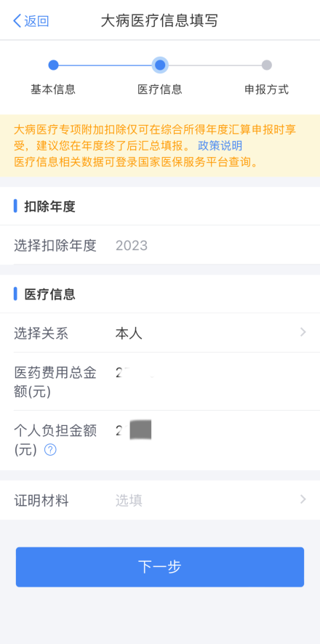
Task: Expand the 证明材料 chevron arrow
Action: (303, 499)
